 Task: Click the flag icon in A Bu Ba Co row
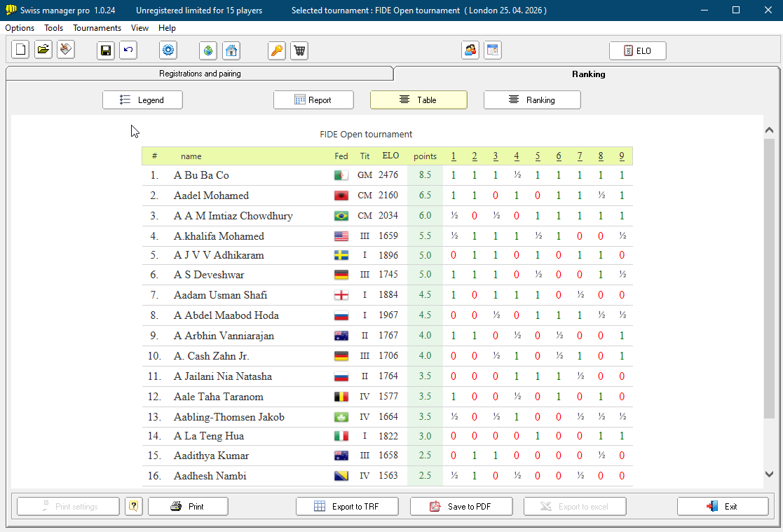tap(341, 175)
